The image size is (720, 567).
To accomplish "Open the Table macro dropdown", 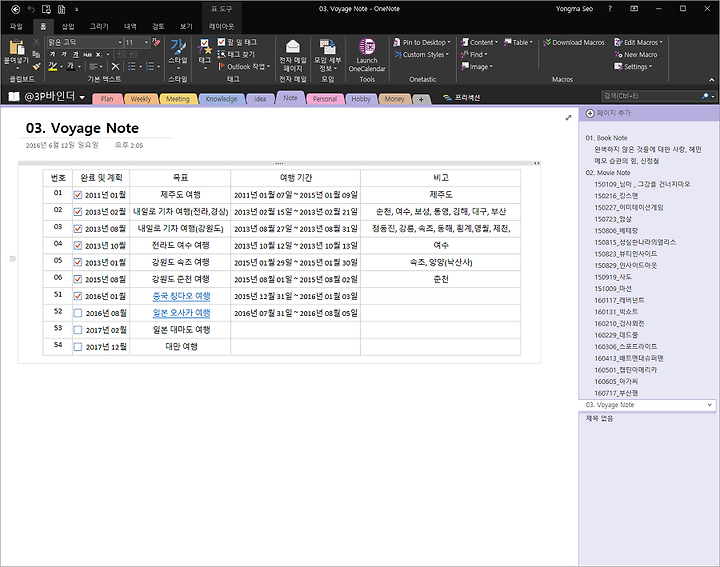I will click(x=518, y=42).
